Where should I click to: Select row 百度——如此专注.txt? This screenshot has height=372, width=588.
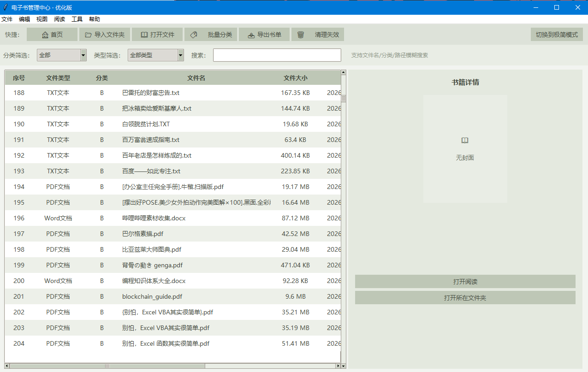click(173, 171)
